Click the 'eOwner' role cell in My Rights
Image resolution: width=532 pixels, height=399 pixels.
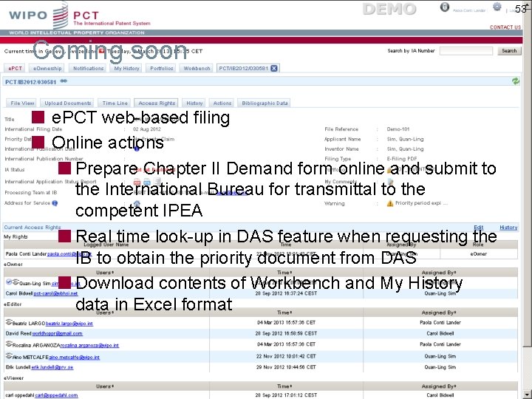[x=478, y=253]
